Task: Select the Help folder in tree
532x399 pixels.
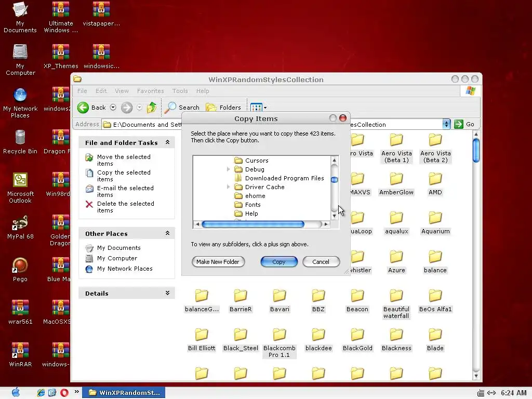Action: 246,214
